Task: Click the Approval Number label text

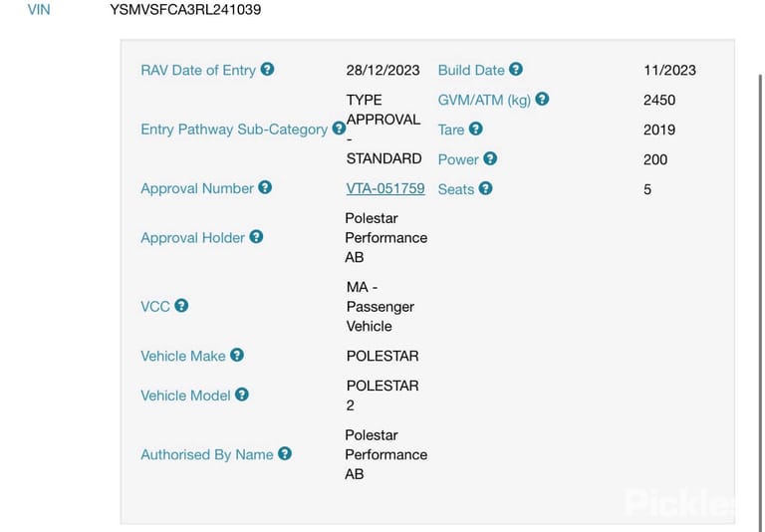Action: pos(197,188)
